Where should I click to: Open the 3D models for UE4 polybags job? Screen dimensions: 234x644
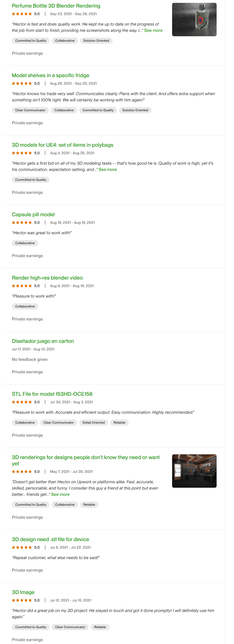click(x=62, y=145)
